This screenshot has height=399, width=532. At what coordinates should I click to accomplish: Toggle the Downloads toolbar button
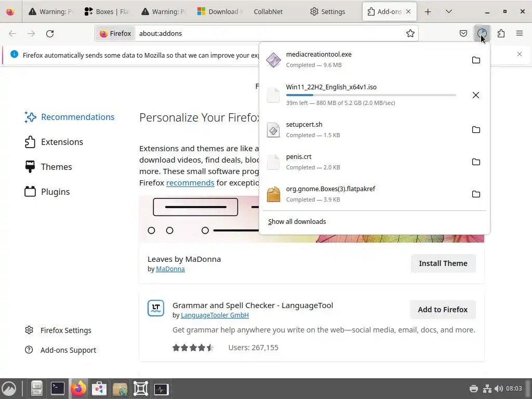coord(482,33)
